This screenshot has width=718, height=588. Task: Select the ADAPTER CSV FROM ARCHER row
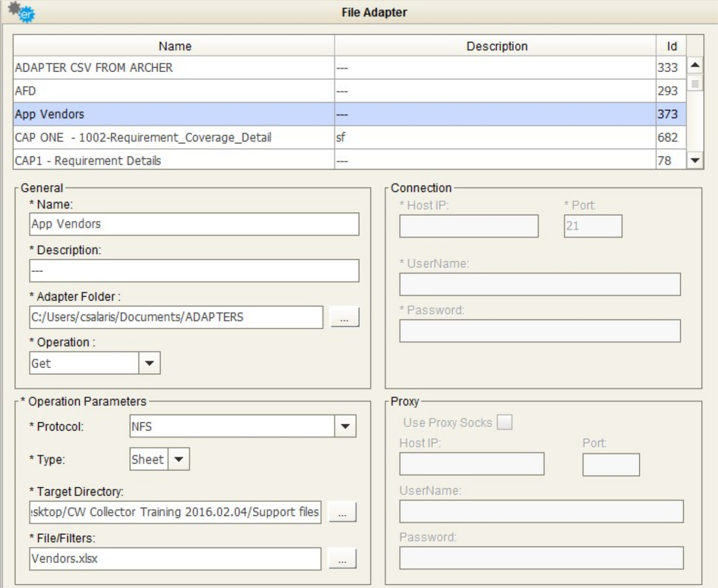click(174, 67)
